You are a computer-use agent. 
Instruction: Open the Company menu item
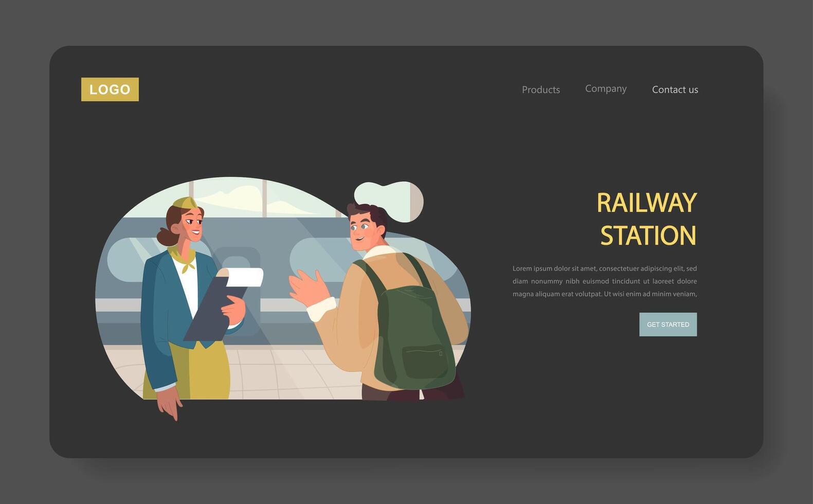[x=606, y=88]
